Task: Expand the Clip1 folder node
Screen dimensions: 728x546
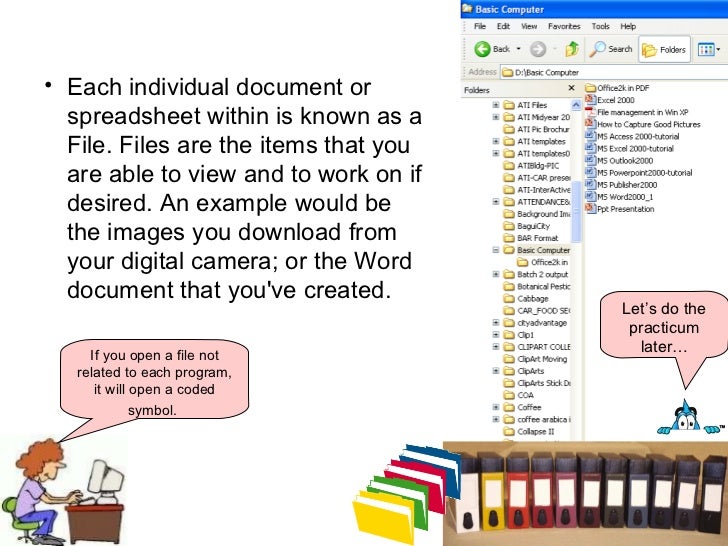Action: (x=496, y=334)
